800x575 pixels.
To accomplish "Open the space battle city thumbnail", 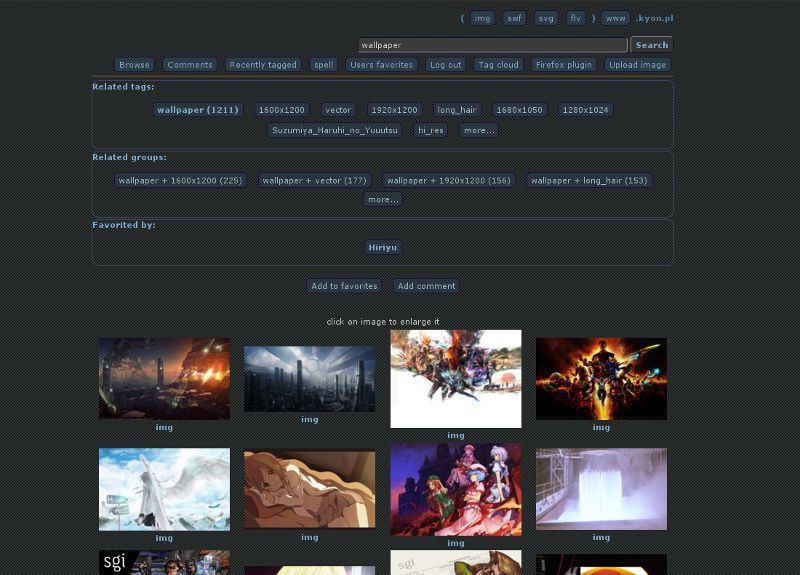I will click(164, 379).
